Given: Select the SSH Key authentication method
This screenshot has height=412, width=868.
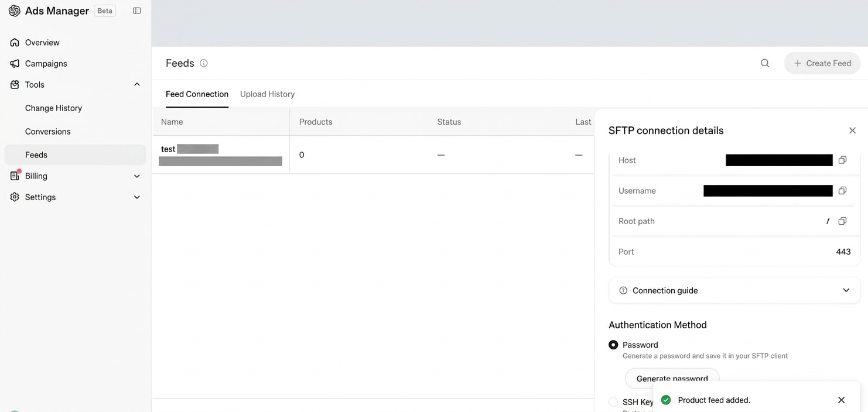Looking at the screenshot, I should tap(613, 402).
